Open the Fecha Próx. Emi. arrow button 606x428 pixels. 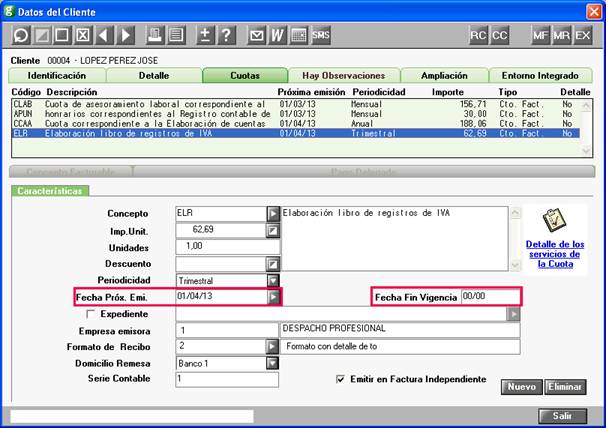(274, 297)
